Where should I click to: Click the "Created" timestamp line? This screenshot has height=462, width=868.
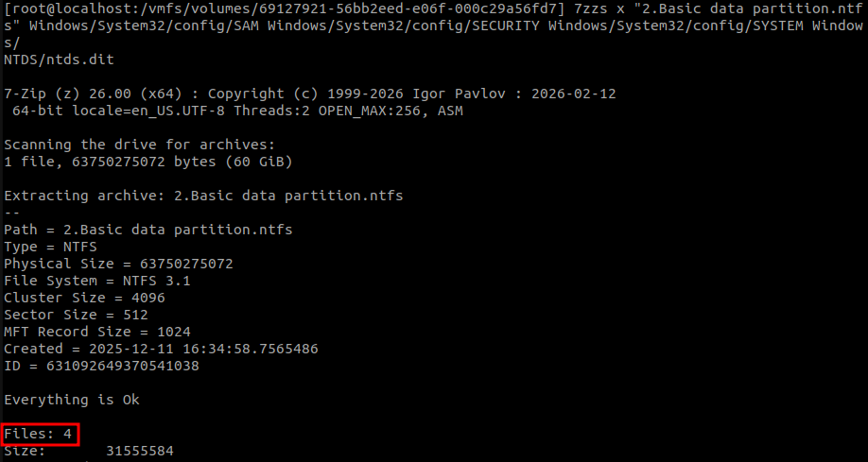161,349
